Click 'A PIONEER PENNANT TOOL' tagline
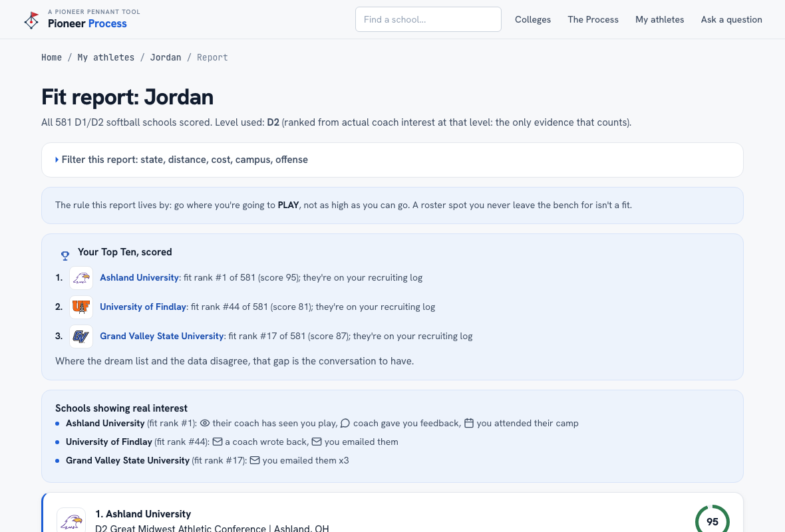785x532 pixels. click(94, 11)
